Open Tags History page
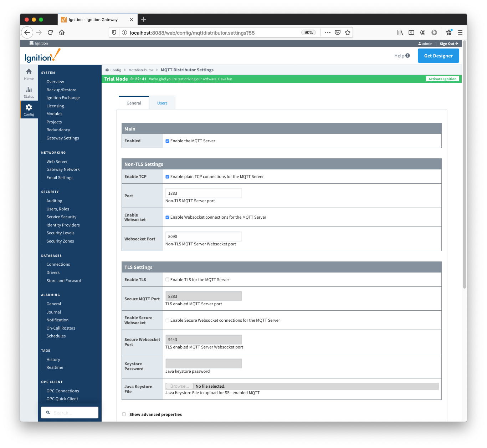 (53, 360)
